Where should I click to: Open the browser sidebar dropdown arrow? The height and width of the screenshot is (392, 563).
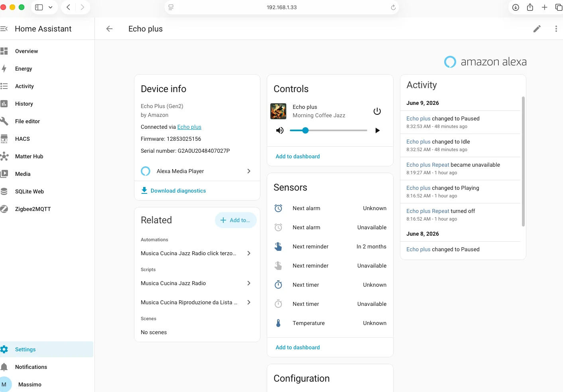click(x=51, y=7)
